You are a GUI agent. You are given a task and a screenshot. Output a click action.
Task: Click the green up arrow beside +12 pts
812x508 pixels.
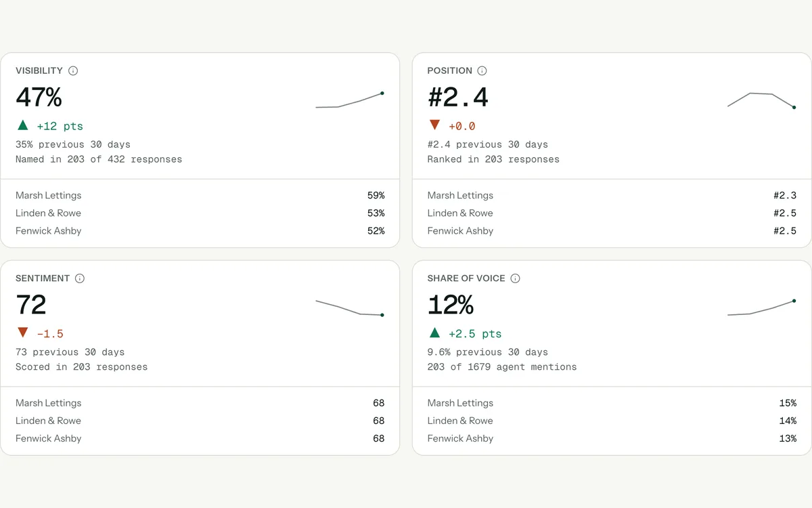tap(23, 125)
